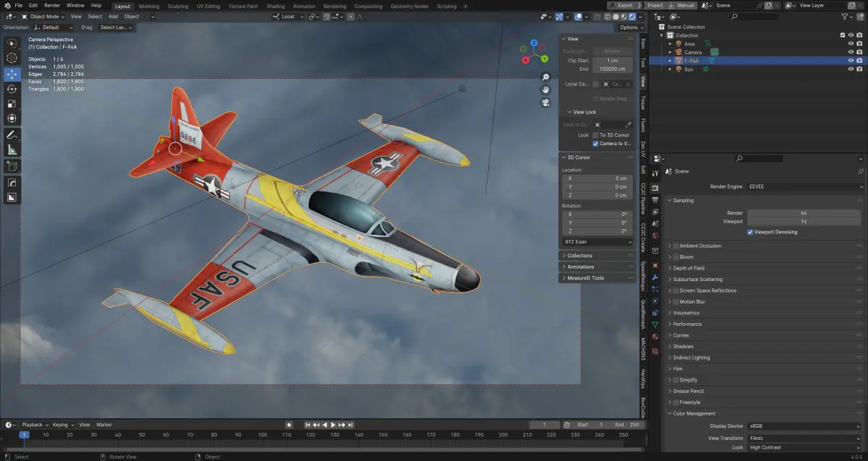Activate the Transform tool
868x461 pixels.
pos(12,118)
